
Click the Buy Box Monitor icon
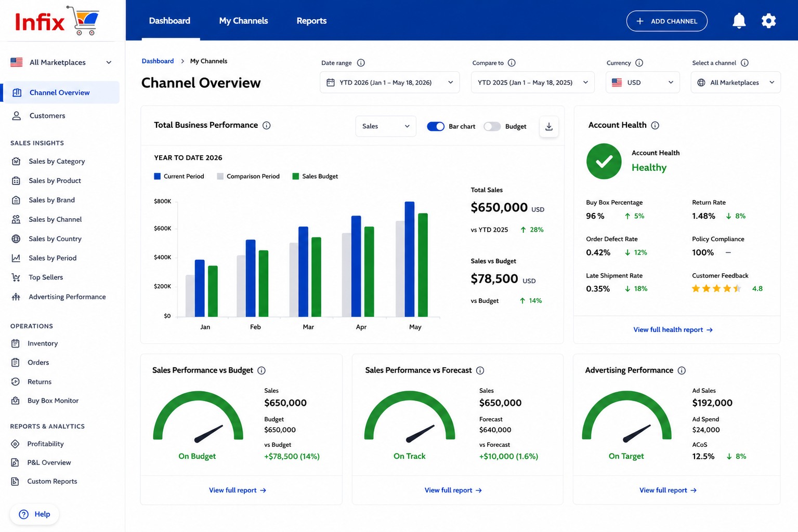pos(16,401)
